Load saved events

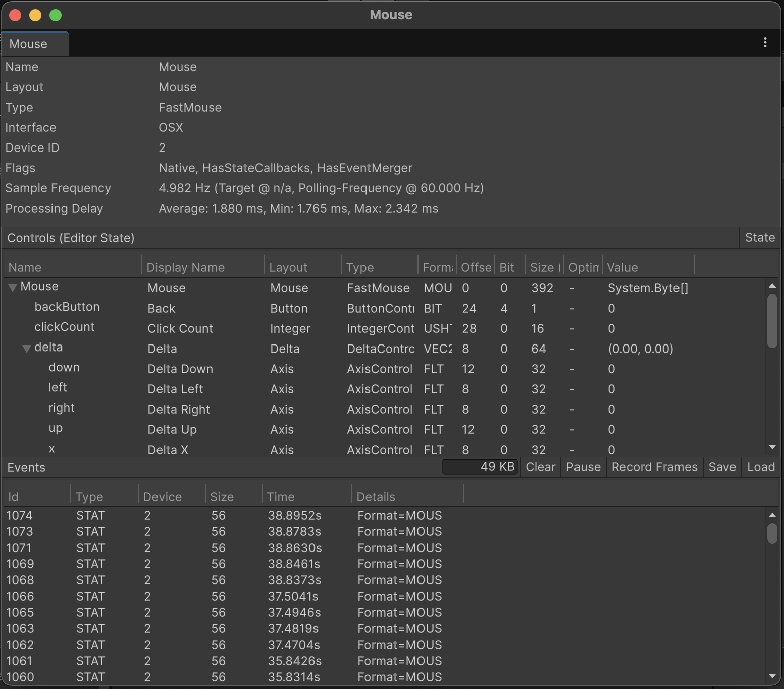pyautogui.click(x=760, y=467)
